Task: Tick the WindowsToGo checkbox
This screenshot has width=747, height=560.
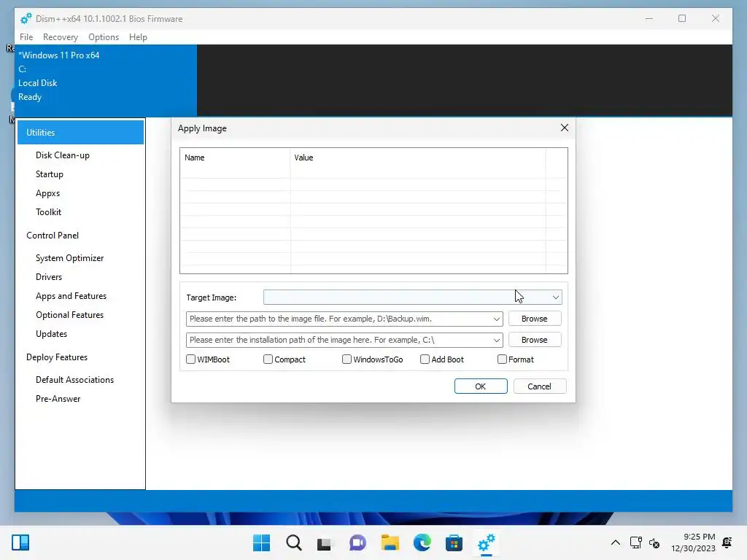Action: point(347,359)
